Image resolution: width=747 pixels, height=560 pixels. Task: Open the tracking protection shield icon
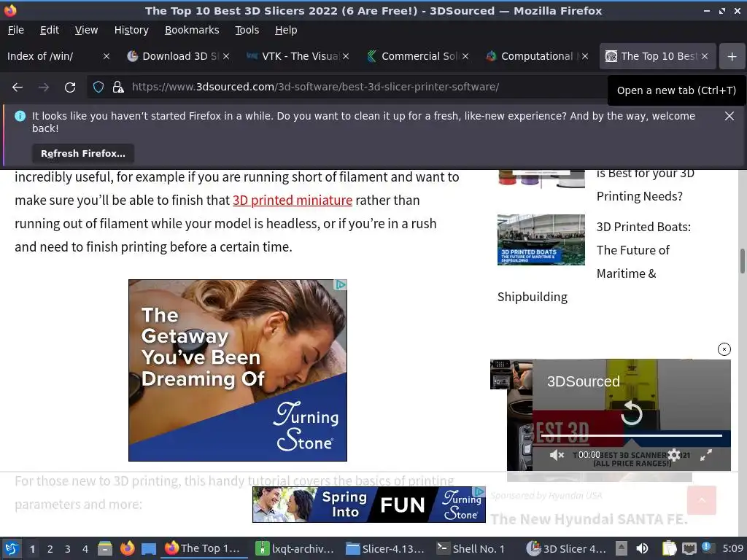point(98,87)
